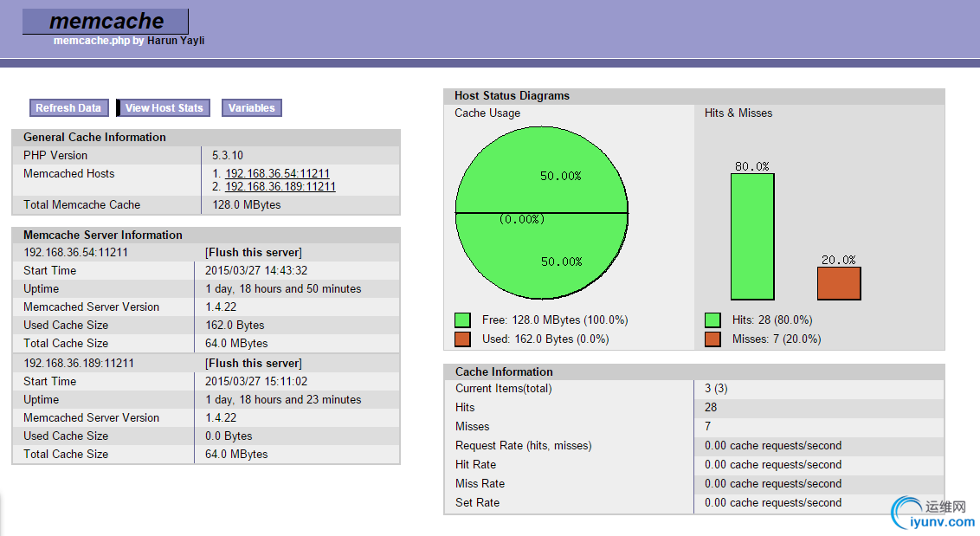Select the Set Rate value
This screenshot has height=536, width=980.
click(773, 503)
